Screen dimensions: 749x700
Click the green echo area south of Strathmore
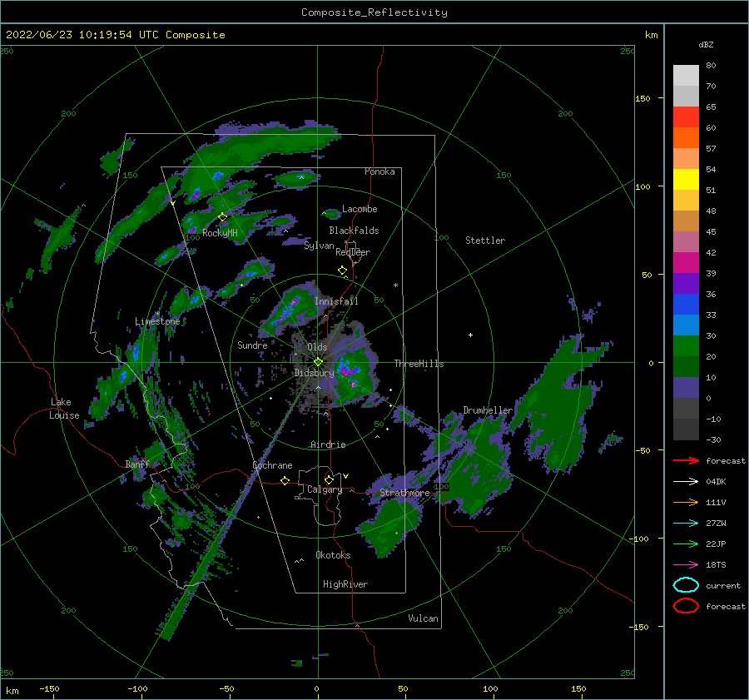[391, 528]
